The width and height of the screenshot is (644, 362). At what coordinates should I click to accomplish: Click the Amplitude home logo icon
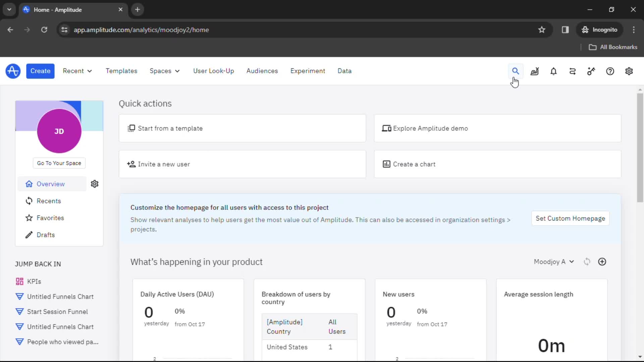(13, 71)
